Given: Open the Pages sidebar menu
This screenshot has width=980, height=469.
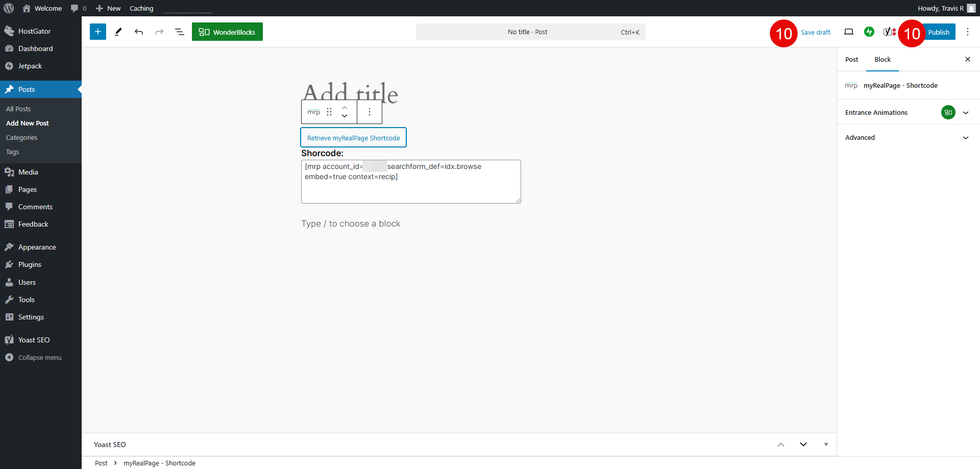Looking at the screenshot, I should pos(41,189).
